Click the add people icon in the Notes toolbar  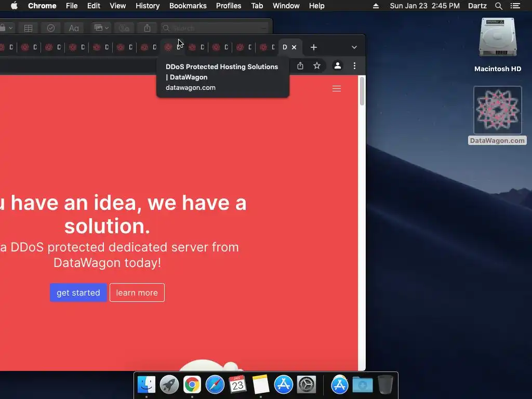point(124,28)
